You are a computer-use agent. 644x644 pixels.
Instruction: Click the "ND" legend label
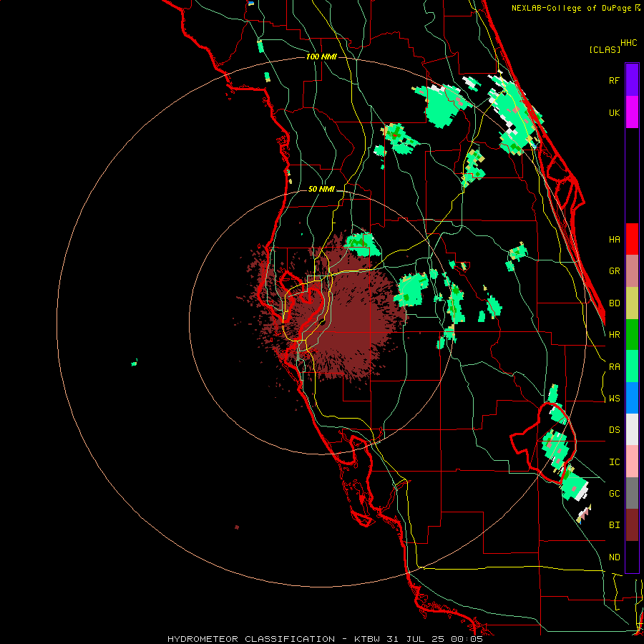point(614,557)
